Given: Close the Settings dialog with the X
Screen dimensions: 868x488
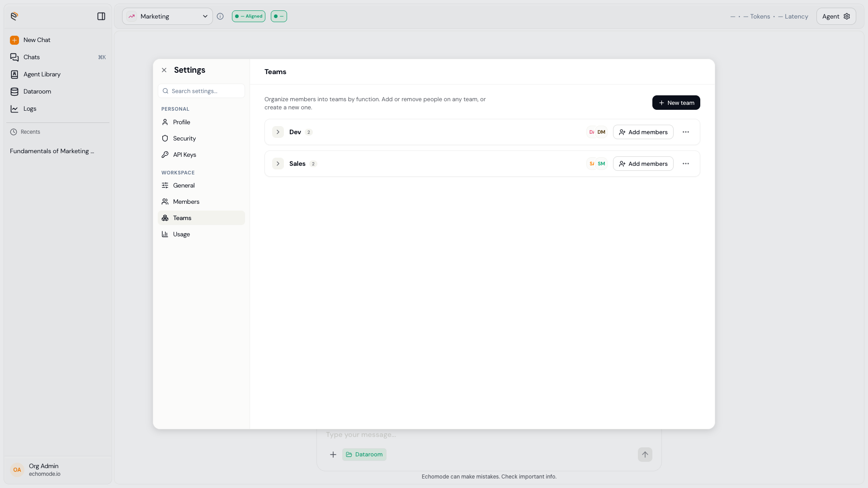Looking at the screenshot, I should (x=164, y=70).
